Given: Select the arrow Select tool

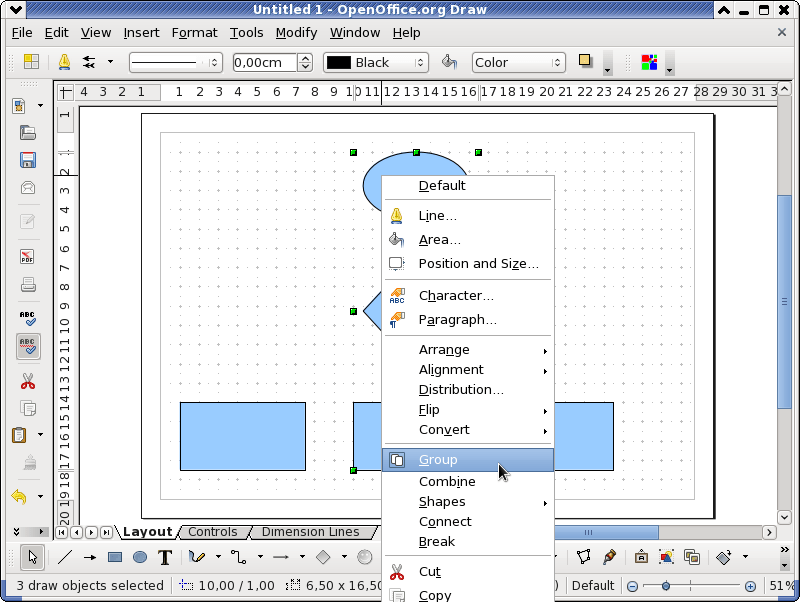Looking at the screenshot, I should pyautogui.click(x=33, y=557).
